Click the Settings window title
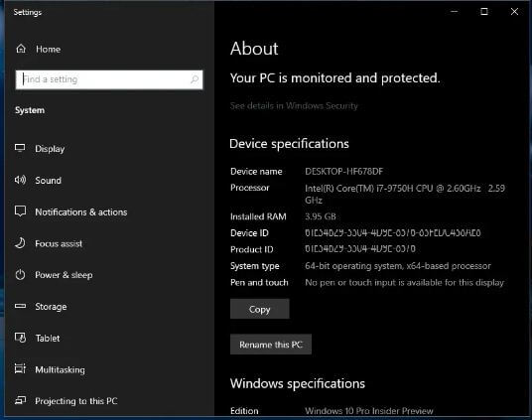Viewport: 532px width, 420px height. pos(28,12)
